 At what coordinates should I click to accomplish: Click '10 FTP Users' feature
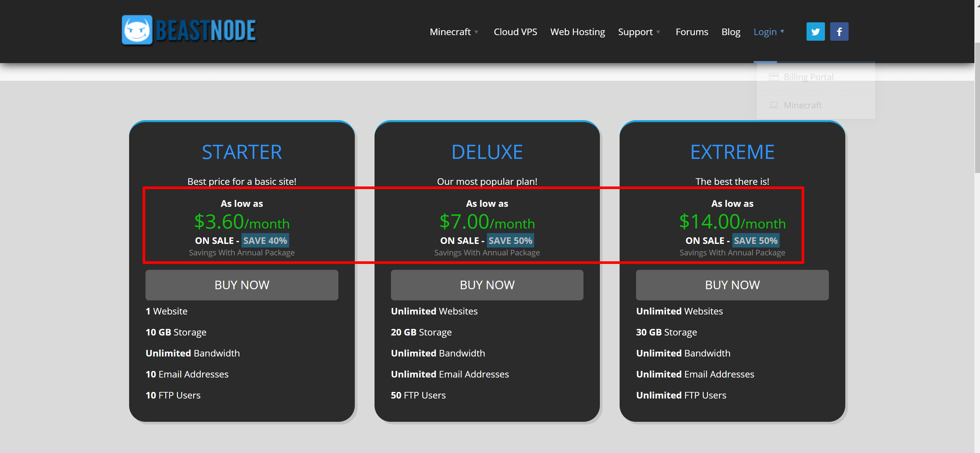tap(173, 395)
